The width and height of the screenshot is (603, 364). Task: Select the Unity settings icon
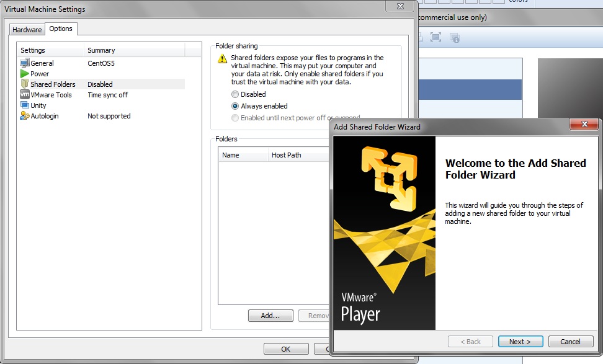tap(25, 105)
